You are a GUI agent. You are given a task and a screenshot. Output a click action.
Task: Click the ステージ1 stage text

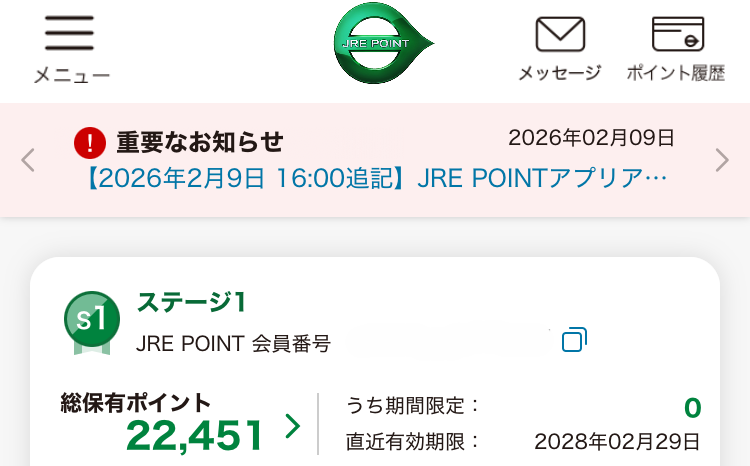click(x=191, y=301)
